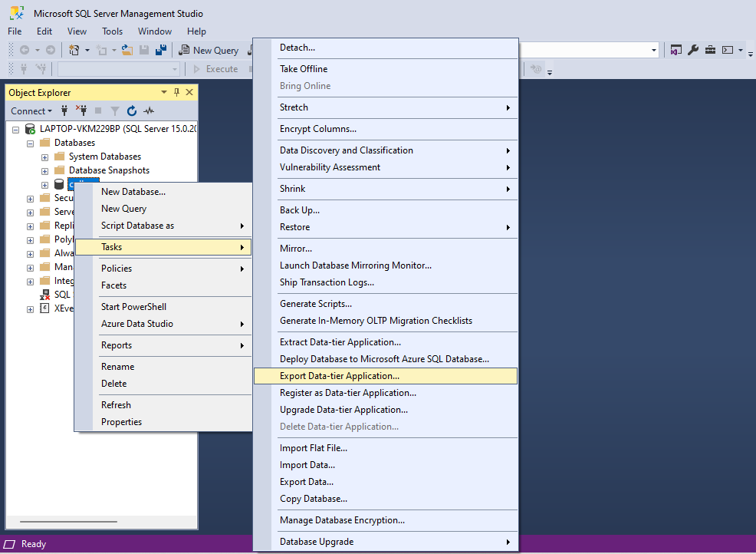Click the Navigate Forward arrow icon
756x554 pixels.
pyautogui.click(x=50, y=50)
